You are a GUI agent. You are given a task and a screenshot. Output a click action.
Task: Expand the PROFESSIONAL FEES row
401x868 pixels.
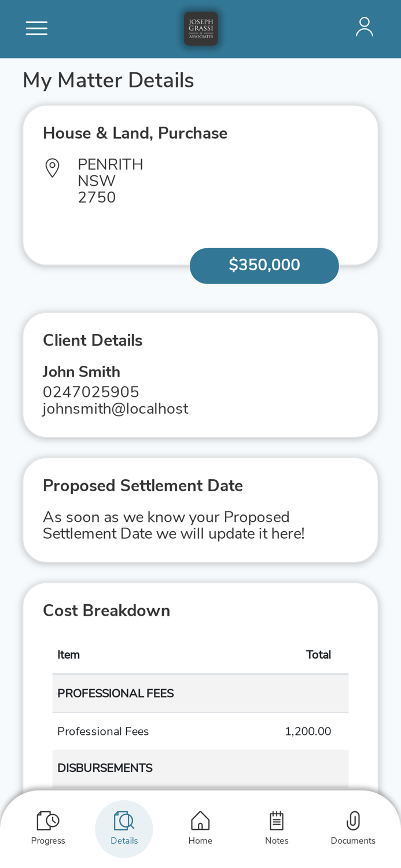pyautogui.click(x=200, y=692)
